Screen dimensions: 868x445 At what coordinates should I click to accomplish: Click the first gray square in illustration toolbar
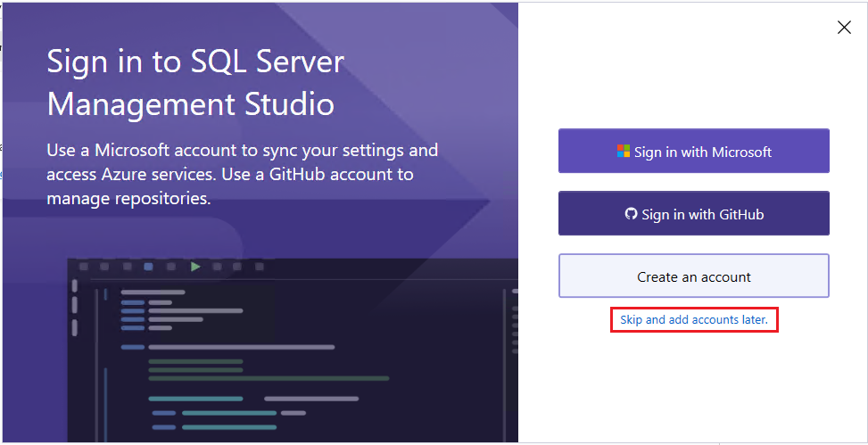coord(84,267)
